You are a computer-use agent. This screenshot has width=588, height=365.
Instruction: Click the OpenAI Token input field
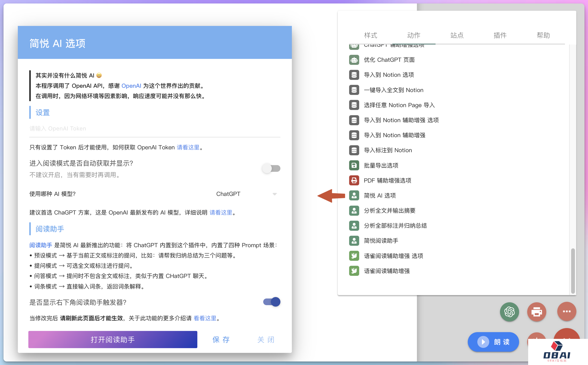pos(155,129)
